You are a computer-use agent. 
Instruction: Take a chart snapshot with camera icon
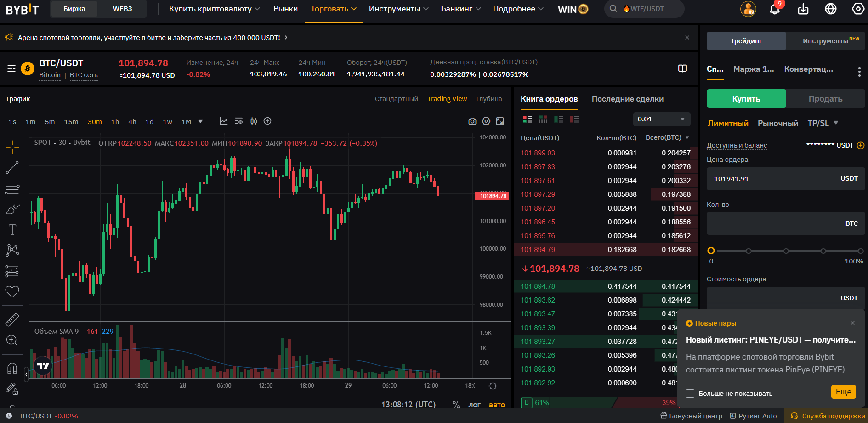pyautogui.click(x=472, y=121)
